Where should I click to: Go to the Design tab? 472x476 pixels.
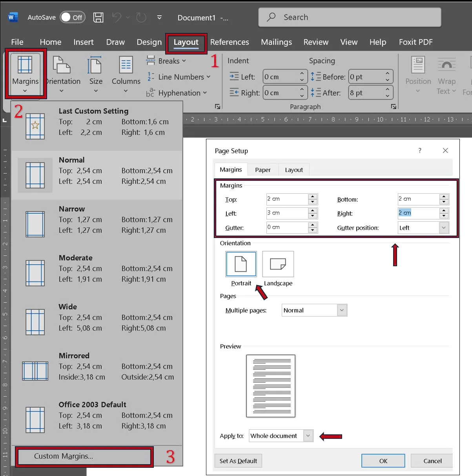coord(149,42)
